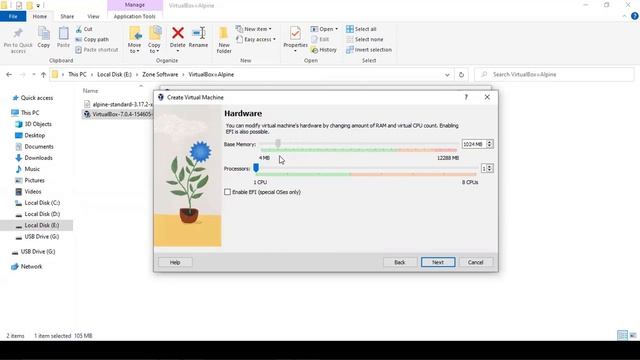Click the Processors slider handle

256,168
